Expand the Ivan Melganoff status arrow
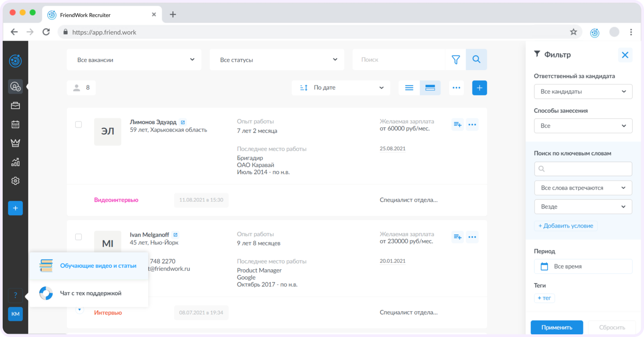This screenshot has width=644, height=337. click(79, 309)
